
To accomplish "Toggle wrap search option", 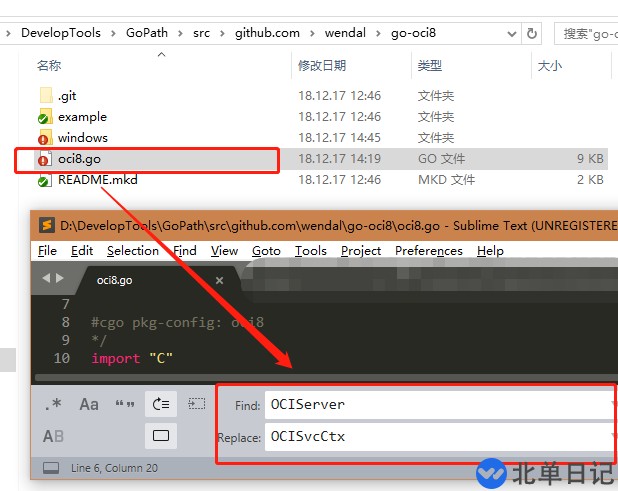I will (x=161, y=404).
